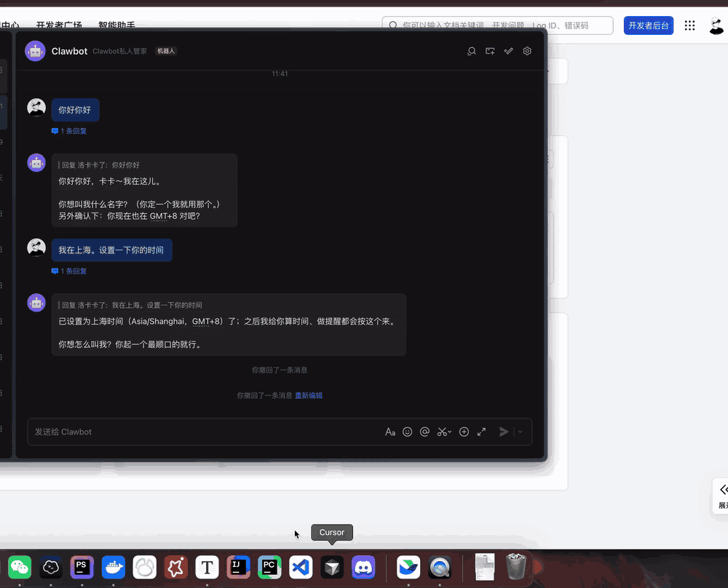
Task: Select the 开发者广场 menu item
Action: 60,24
